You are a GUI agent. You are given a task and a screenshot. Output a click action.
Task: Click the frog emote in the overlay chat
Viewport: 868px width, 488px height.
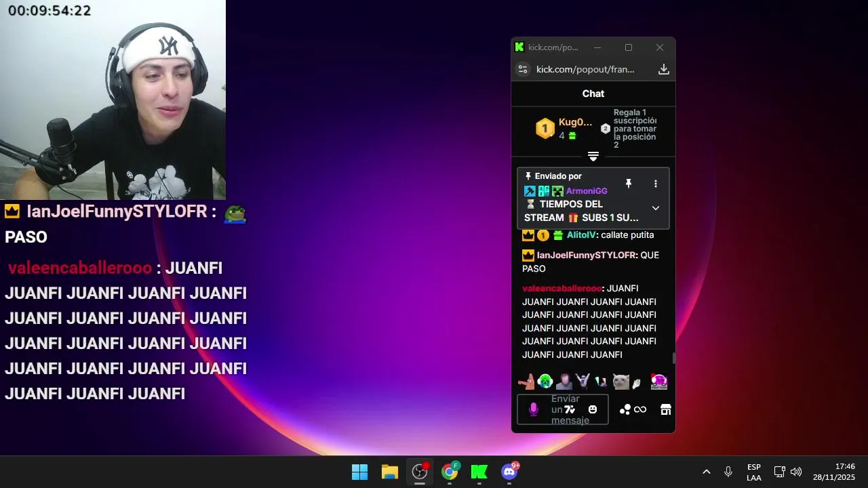click(x=235, y=213)
